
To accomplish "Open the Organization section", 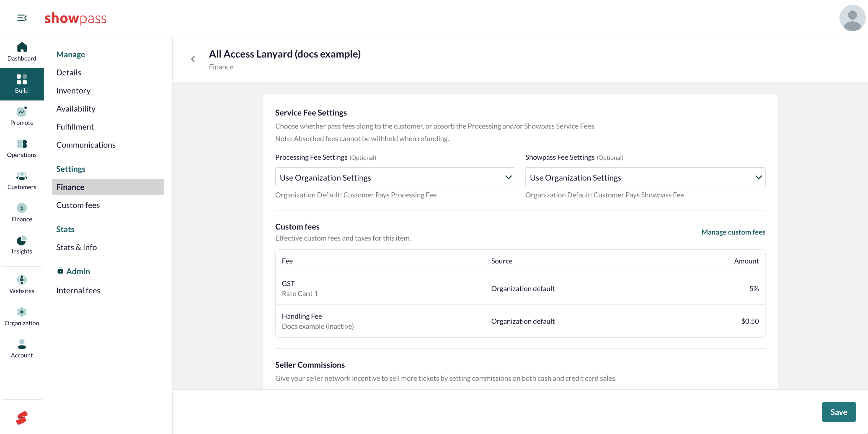I will 22,317.
